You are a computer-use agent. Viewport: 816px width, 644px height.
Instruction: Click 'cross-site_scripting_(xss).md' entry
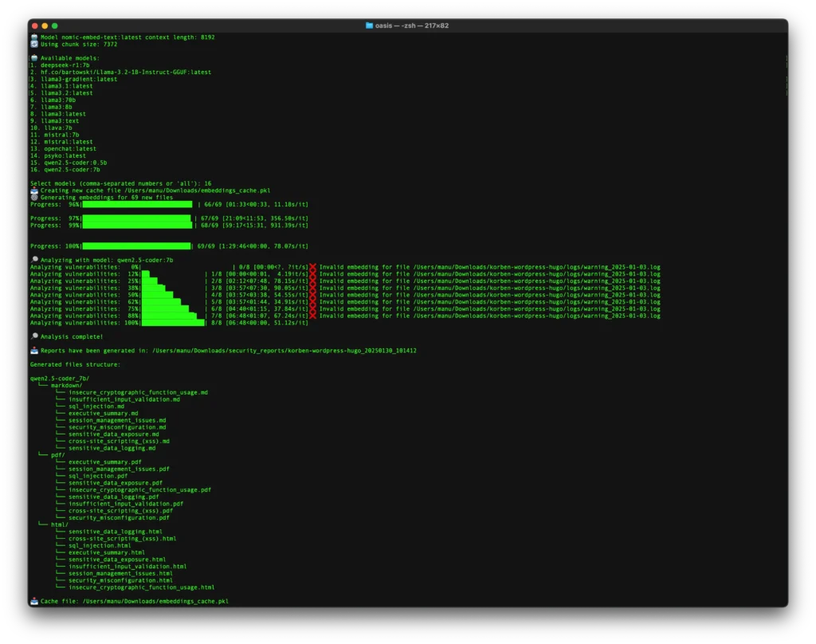click(x=120, y=441)
